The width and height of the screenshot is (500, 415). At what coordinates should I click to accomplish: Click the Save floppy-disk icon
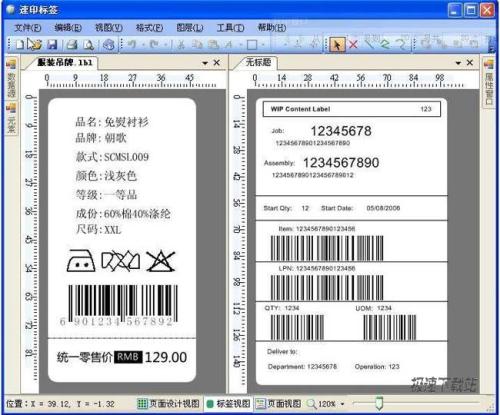pyautogui.click(x=52, y=44)
